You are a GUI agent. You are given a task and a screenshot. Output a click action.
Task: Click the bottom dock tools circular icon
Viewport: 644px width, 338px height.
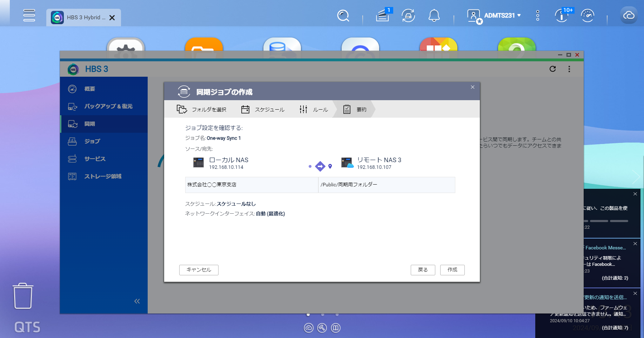[x=322, y=328]
